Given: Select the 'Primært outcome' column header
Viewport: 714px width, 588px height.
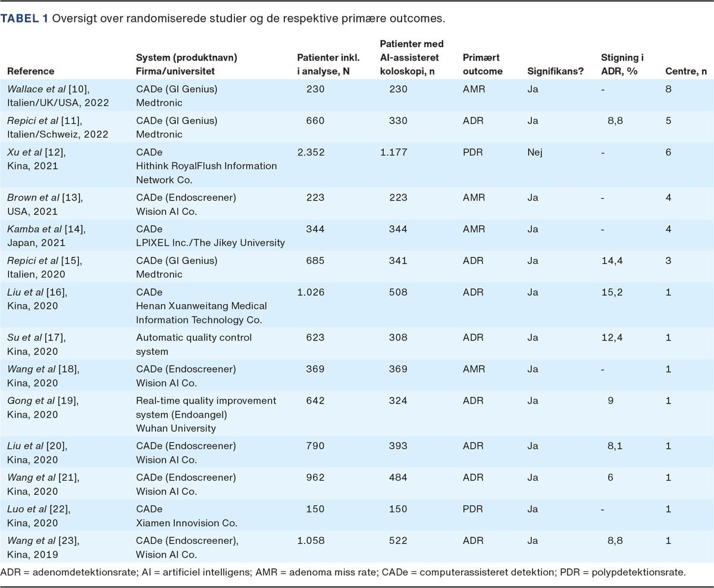Looking at the screenshot, I should coord(483,64).
